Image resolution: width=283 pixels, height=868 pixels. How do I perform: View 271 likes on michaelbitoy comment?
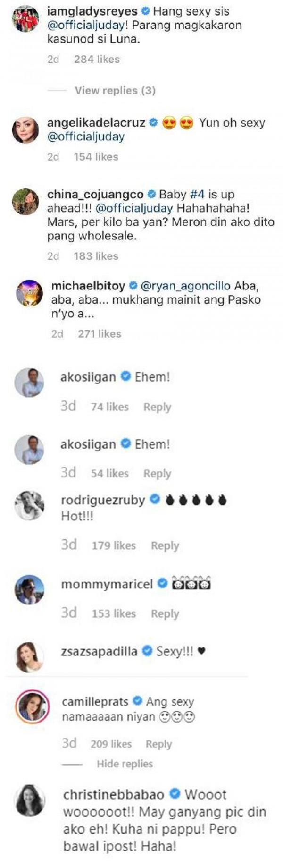[x=100, y=333]
